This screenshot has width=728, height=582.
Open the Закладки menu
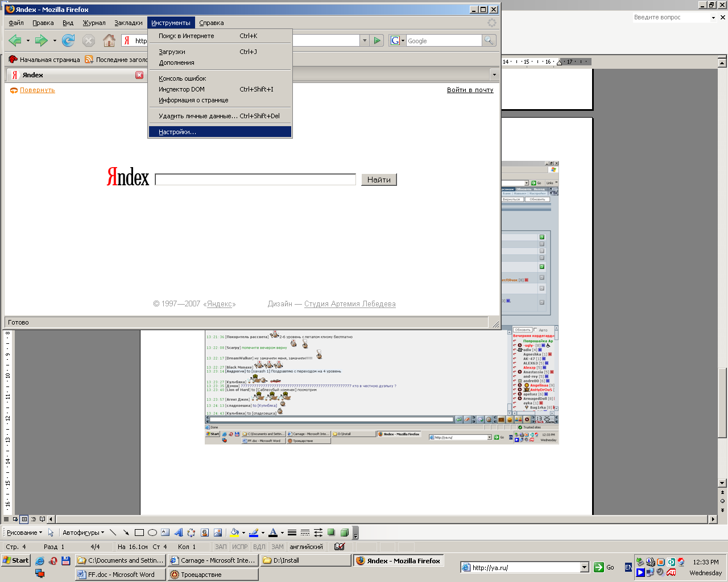[129, 23]
